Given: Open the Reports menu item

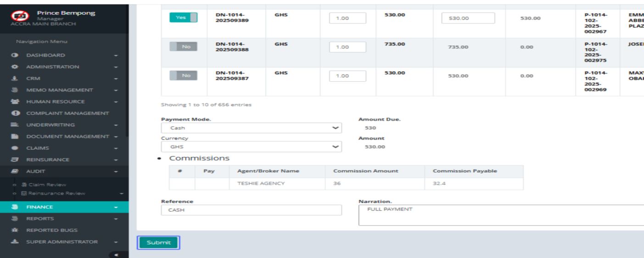Looking at the screenshot, I should (x=40, y=219).
